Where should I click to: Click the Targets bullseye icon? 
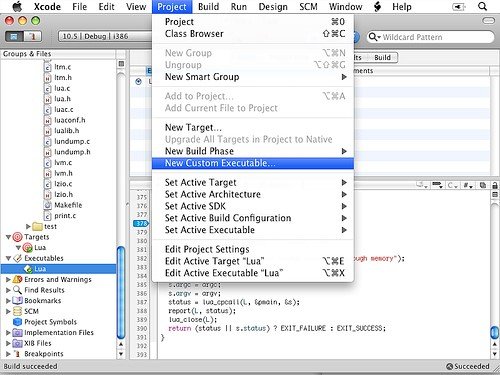tap(17, 237)
